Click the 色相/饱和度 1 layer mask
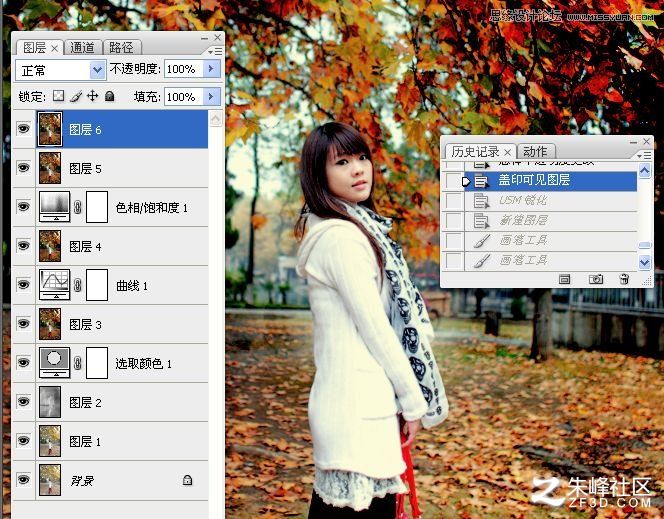 pos(97,207)
